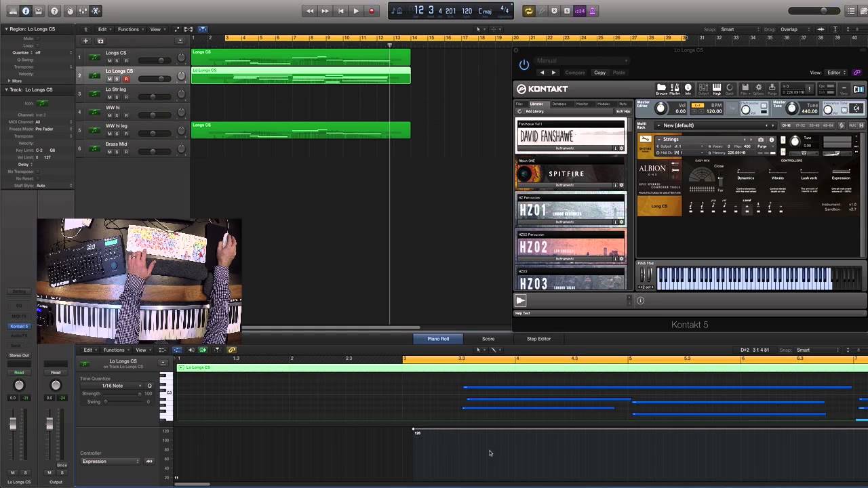Adjust the Longs CS track volume slider
Image resolution: width=868 pixels, height=488 pixels.
click(155, 60)
